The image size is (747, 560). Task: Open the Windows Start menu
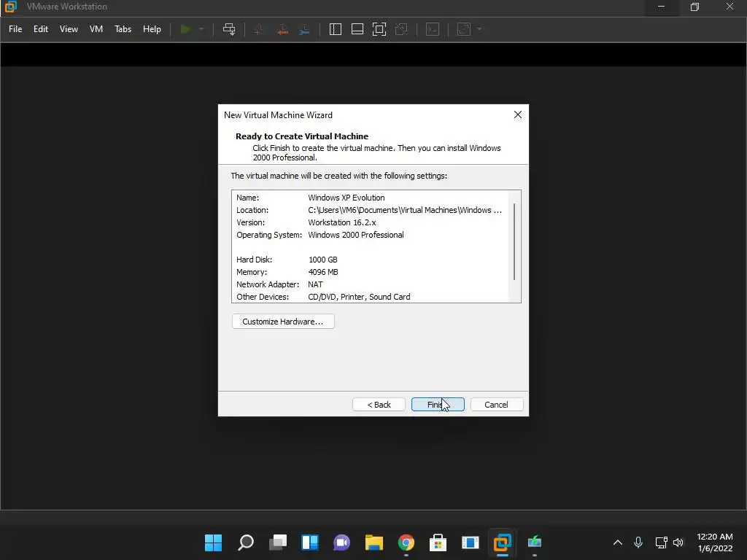coord(214,542)
